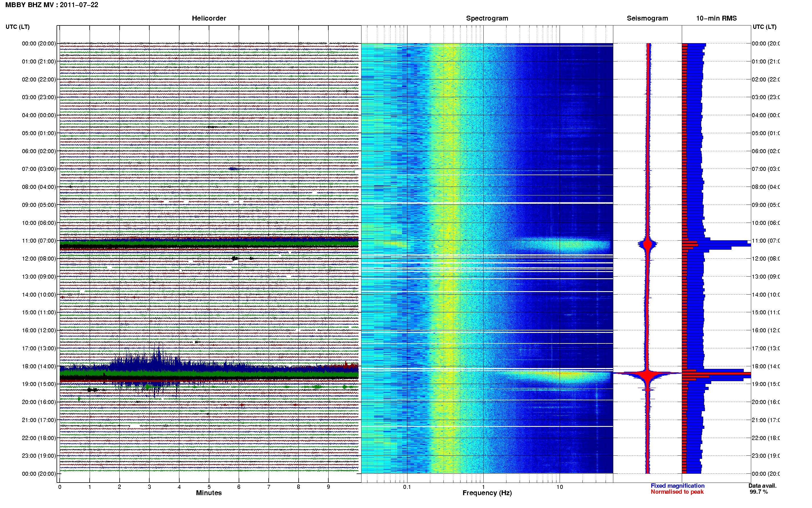Click the Minutes axis tick label 5
This screenshot has width=812, height=508.
click(209, 487)
